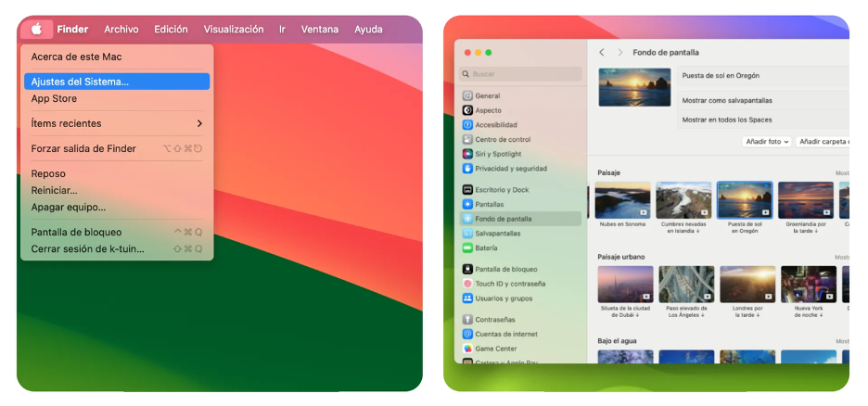Screen dimensions: 868x406
Task: Click the Bajo el agua section heading
Action: (618, 341)
